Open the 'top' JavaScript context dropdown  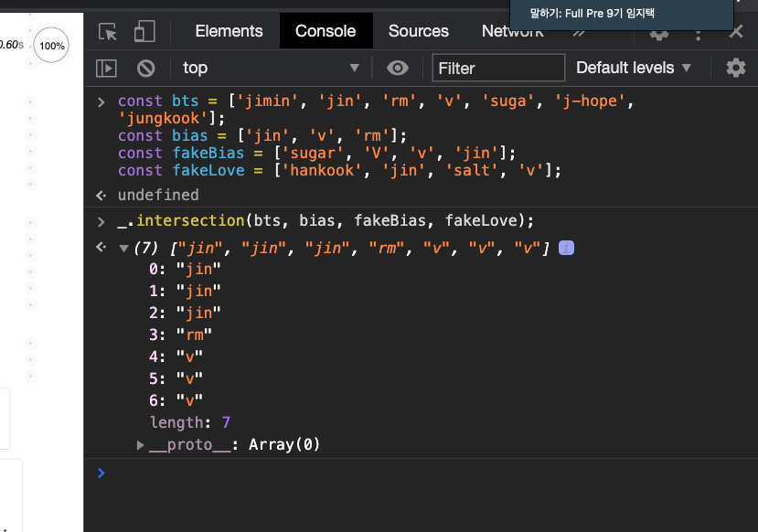pos(271,69)
